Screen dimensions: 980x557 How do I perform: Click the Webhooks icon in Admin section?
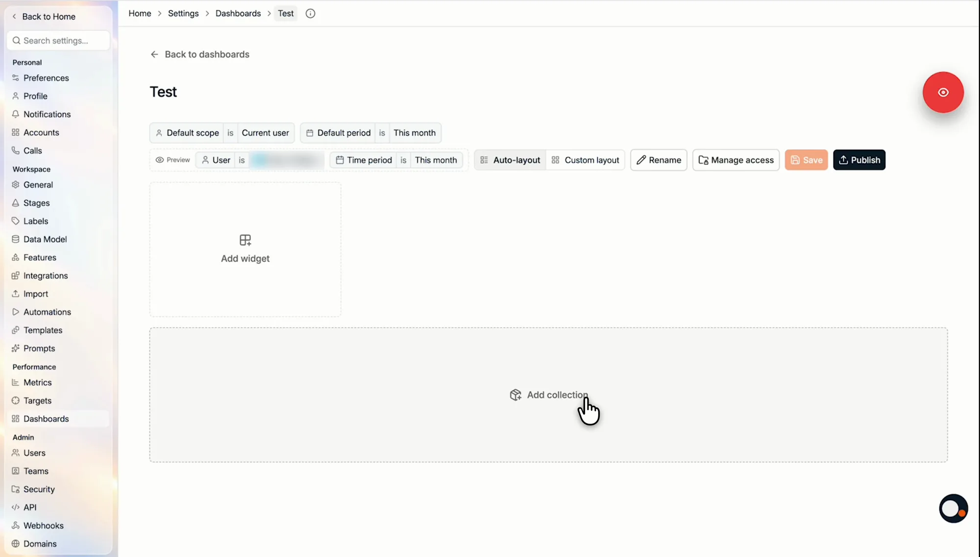(16, 525)
